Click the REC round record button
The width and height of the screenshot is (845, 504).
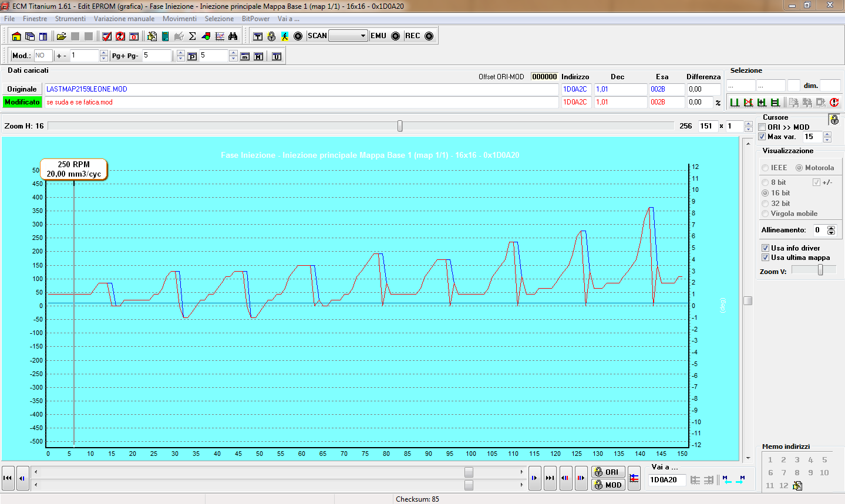point(429,36)
